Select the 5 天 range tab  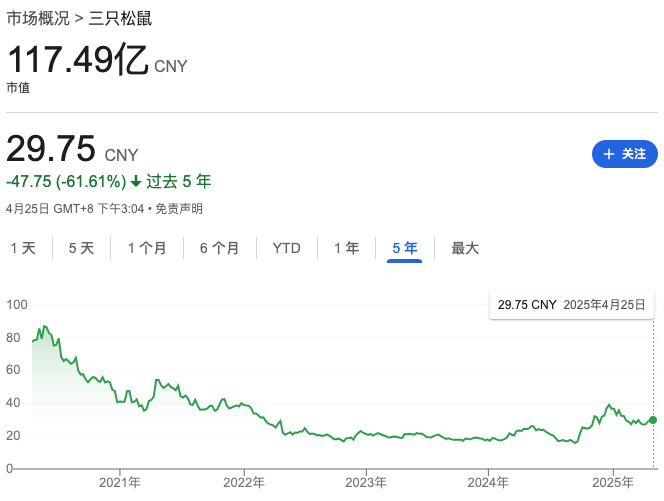click(81, 248)
